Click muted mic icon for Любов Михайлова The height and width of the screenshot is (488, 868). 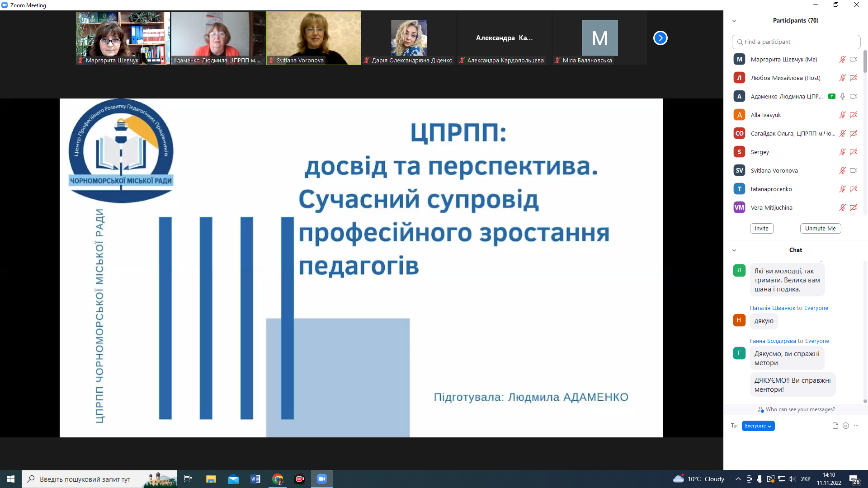843,78
